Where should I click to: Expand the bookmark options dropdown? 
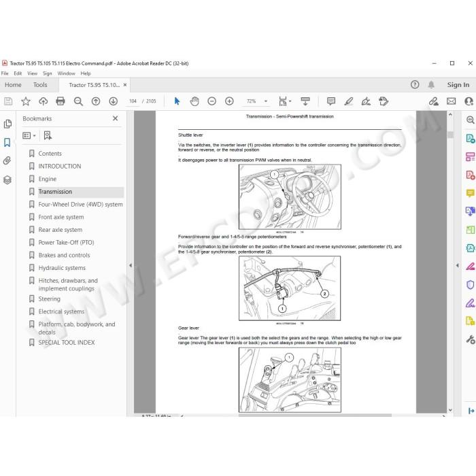tap(29, 135)
